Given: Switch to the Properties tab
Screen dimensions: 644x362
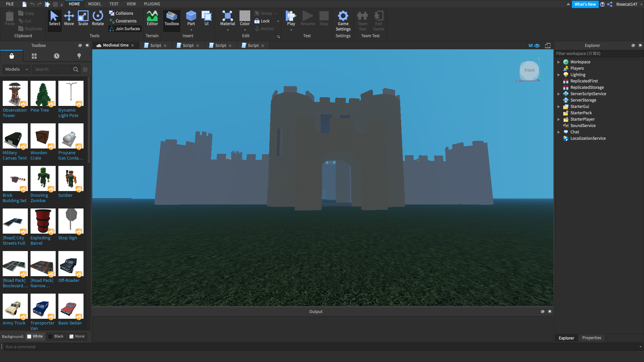Looking at the screenshot, I should click(591, 338).
